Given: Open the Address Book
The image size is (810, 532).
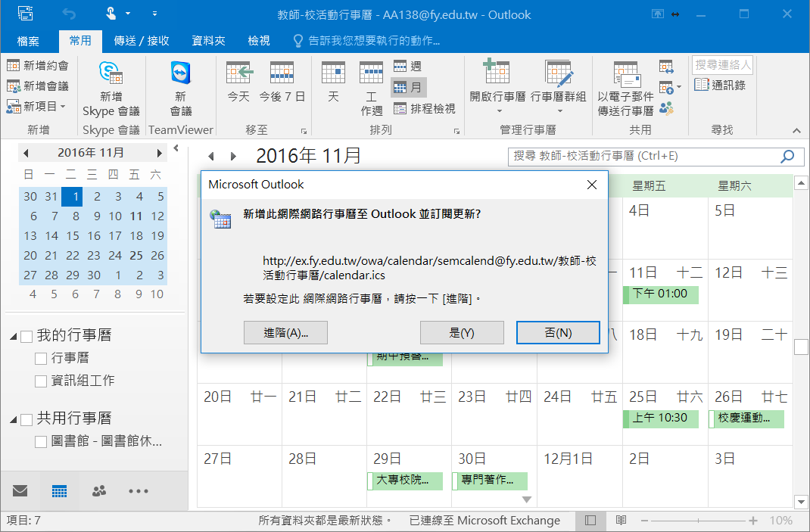Looking at the screenshot, I should (x=720, y=86).
